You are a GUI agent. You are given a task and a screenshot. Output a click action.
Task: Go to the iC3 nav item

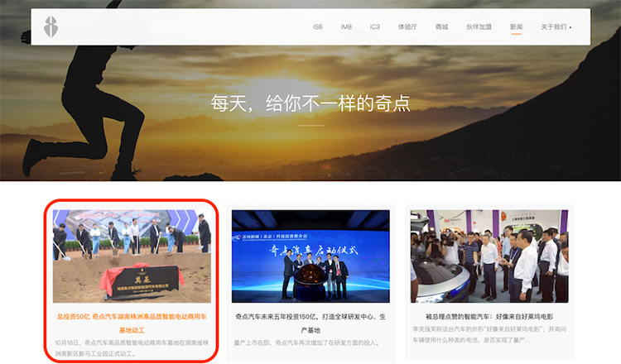(x=375, y=27)
